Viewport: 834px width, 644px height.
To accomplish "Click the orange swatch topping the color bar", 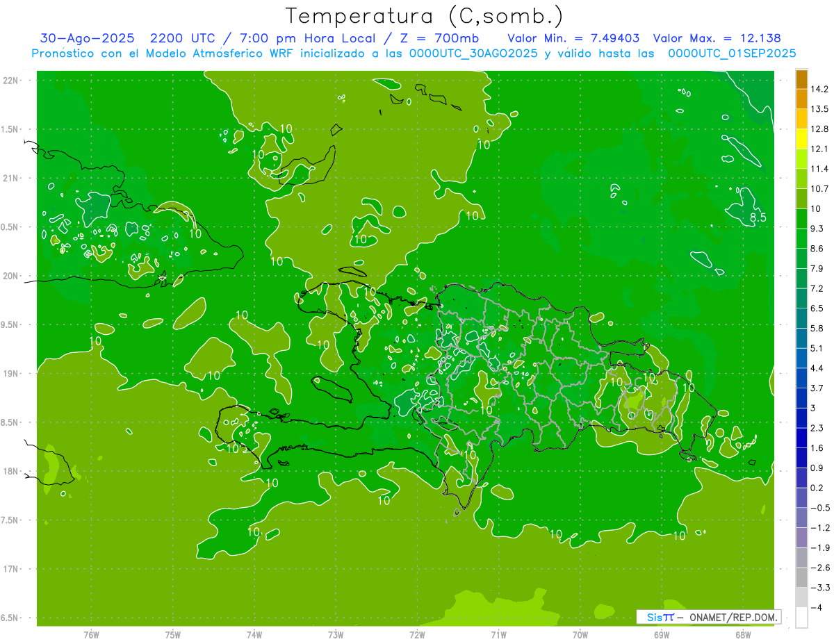I will (801, 79).
